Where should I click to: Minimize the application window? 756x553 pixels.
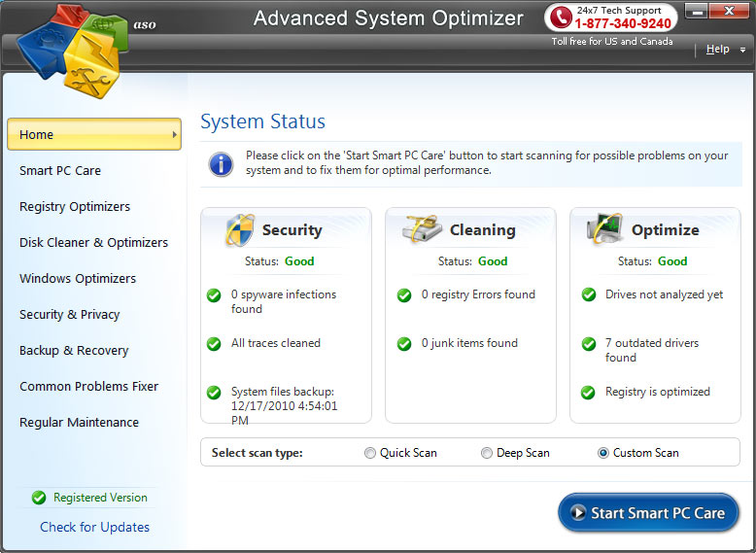[696, 11]
